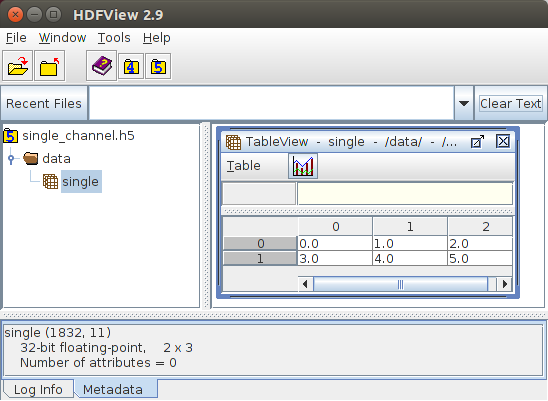The width and height of the screenshot is (548, 401).
Task: Click the scroll right arrow in table
Action: [x=504, y=284]
